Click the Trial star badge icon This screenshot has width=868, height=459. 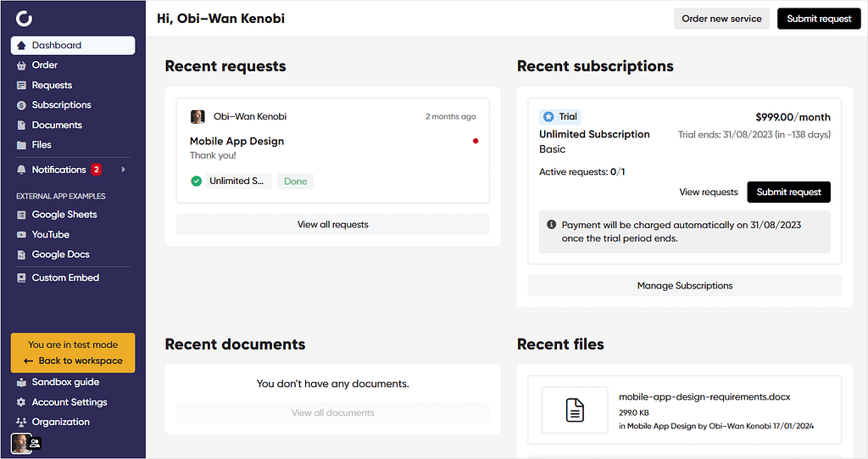[548, 117]
